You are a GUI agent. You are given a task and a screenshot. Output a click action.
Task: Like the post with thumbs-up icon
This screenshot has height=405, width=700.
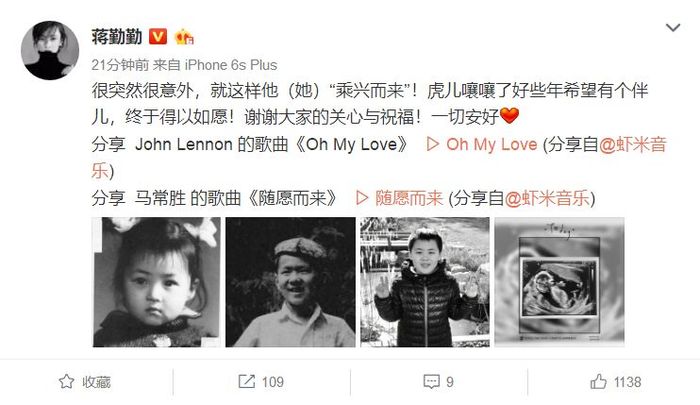(x=598, y=382)
